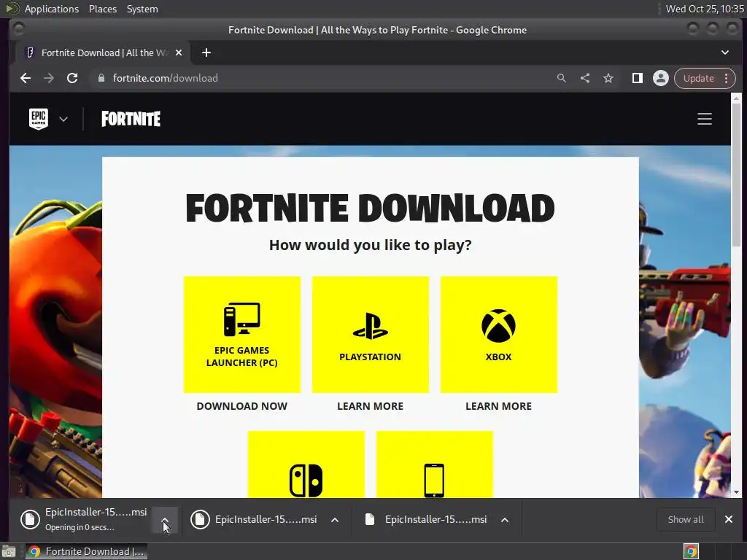Image resolution: width=747 pixels, height=560 pixels.
Task: Click the Epic Games logo
Action: point(39,119)
